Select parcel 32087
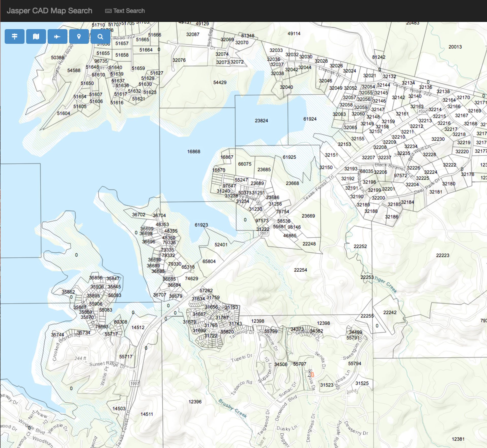The width and height of the screenshot is (487, 448). pyautogui.click(x=193, y=34)
